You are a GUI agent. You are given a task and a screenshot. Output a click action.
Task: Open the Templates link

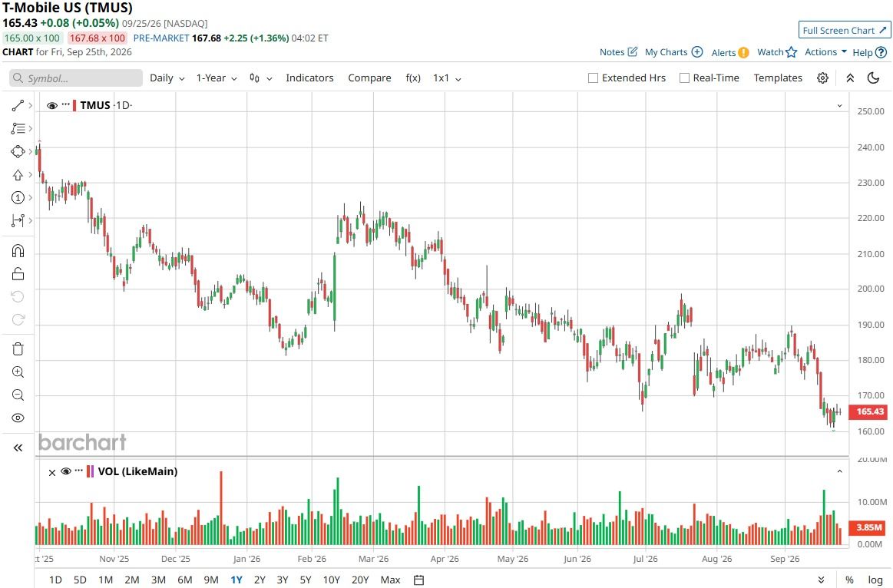778,78
